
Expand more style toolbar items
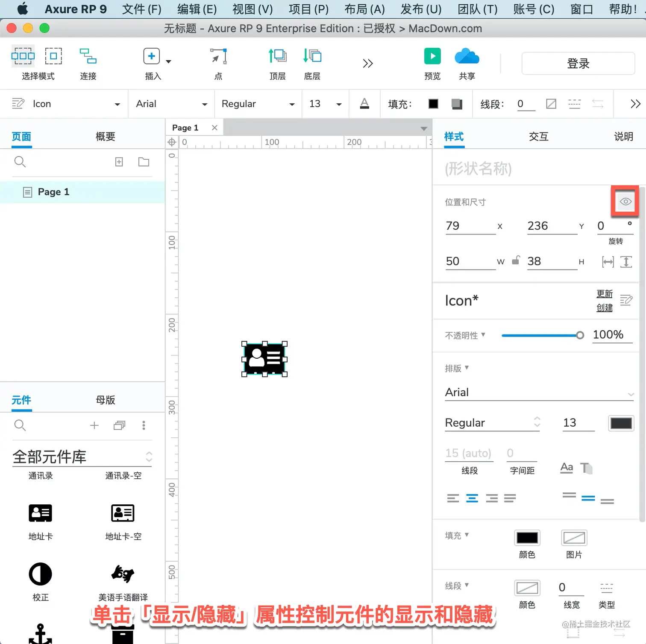(x=635, y=104)
